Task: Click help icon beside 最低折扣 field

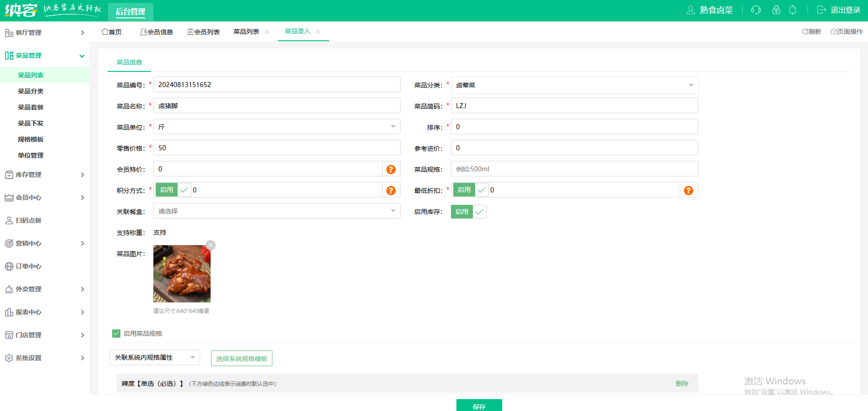Action: 688,191
